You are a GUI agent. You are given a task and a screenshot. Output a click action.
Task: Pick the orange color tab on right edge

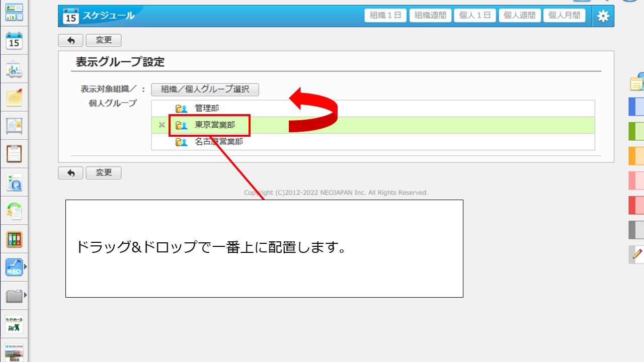636,156
